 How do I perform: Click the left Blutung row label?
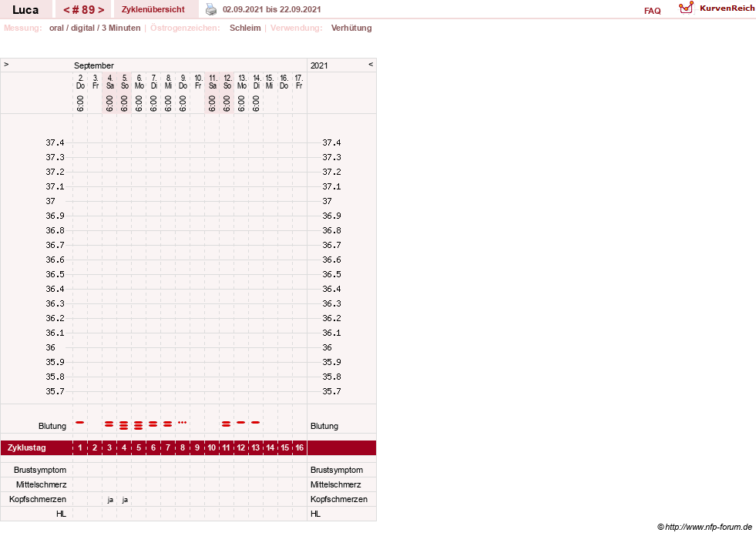[52, 426]
